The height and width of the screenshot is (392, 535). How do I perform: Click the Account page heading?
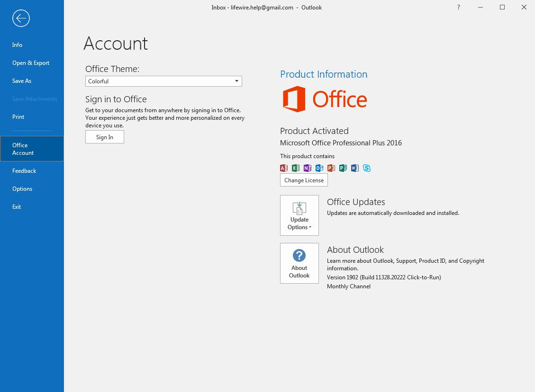[116, 44]
